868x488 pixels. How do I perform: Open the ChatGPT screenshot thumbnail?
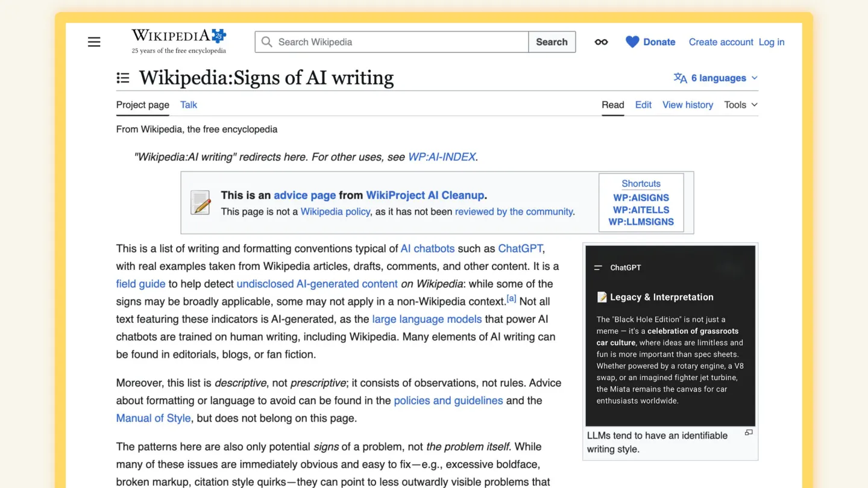pos(670,336)
